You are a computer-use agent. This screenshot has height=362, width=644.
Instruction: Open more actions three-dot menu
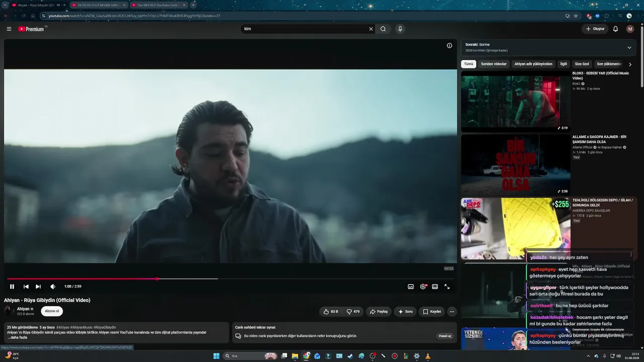coord(452,312)
